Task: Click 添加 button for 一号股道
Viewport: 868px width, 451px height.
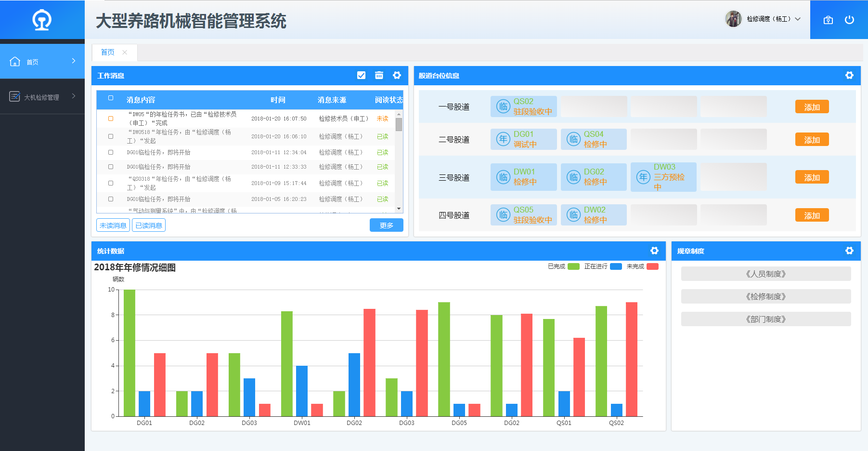Action: tap(812, 107)
